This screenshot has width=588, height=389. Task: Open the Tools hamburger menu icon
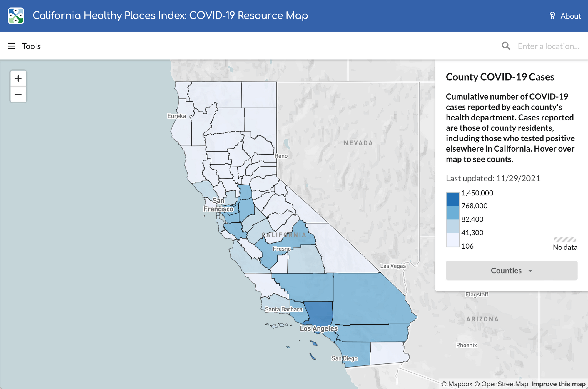point(11,46)
